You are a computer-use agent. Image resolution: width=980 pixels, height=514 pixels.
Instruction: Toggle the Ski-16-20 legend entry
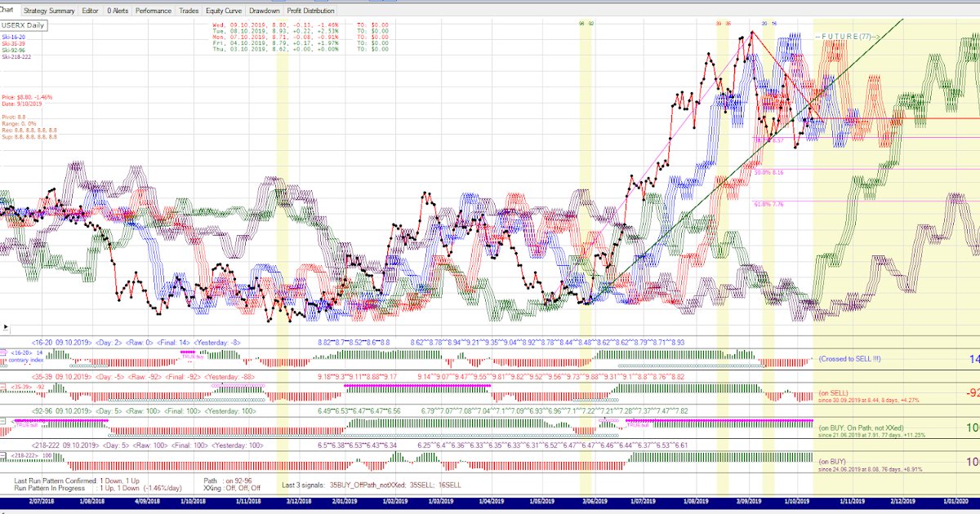pyautogui.click(x=14, y=37)
